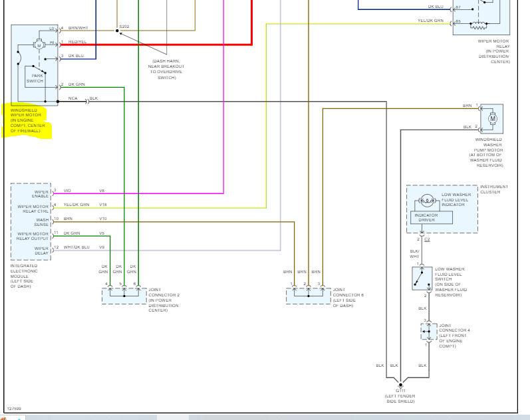Click the Wash Sense pin label

41,222
